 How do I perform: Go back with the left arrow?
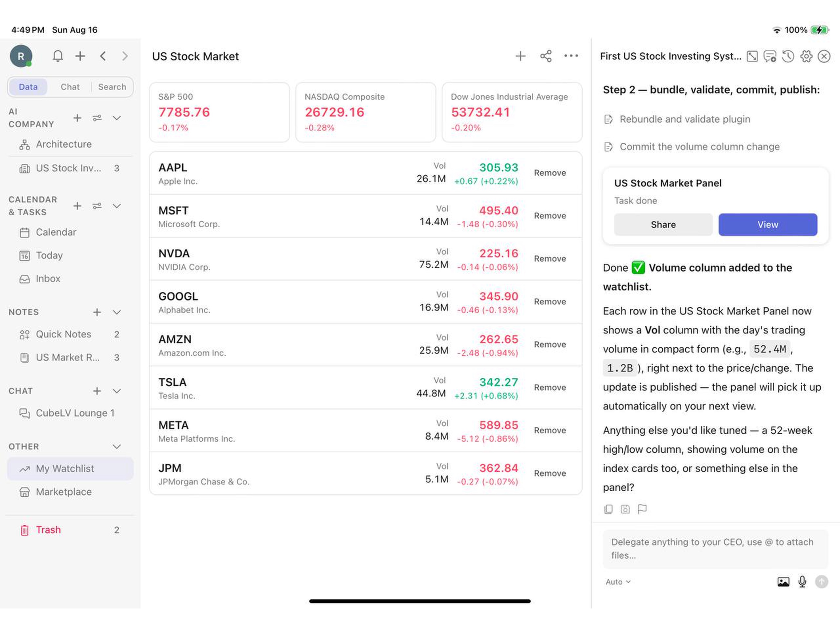click(103, 56)
